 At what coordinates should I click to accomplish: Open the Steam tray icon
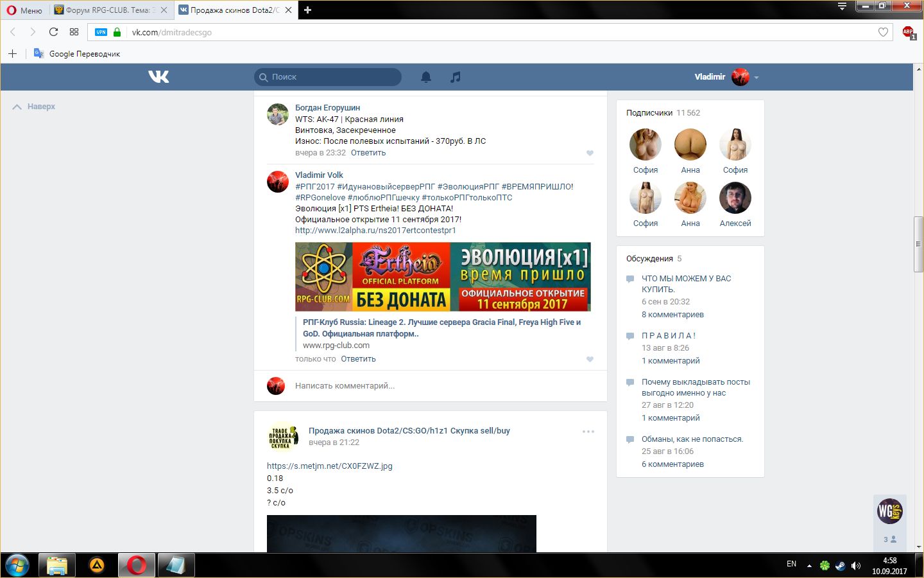[841, 566]
